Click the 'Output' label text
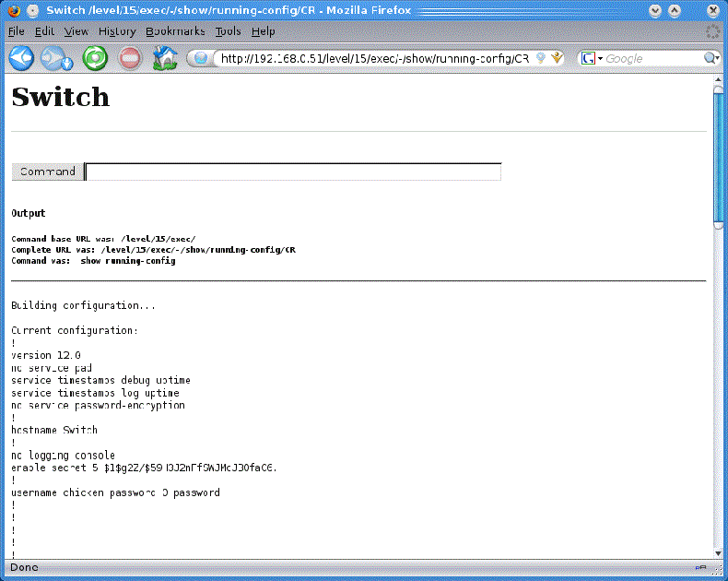This screenshot has height=581, width=728. [x=29, y=213]
